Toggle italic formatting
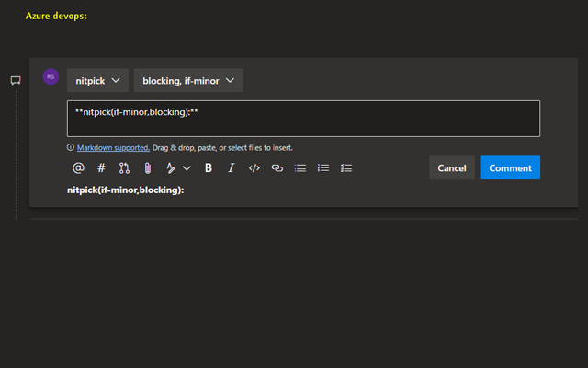 pos(232,167)
